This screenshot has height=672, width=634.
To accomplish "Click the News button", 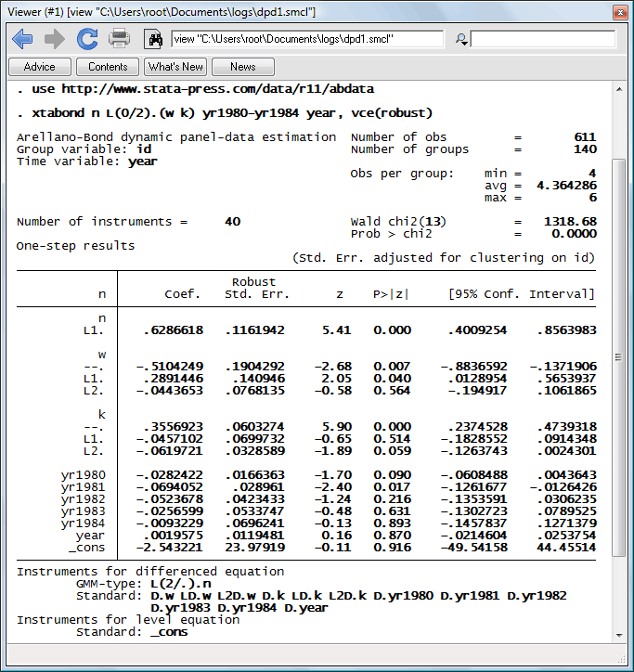I will pyautogui.click(x=243, y=67).
